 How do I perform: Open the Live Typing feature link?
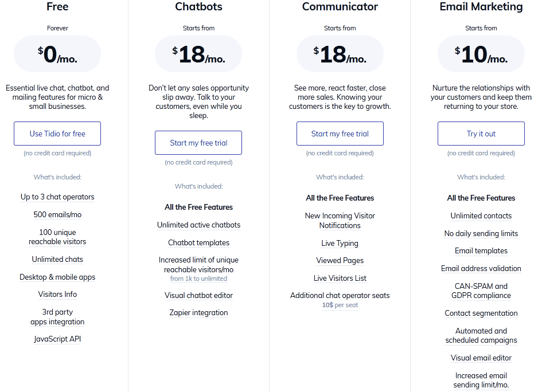pyautogui.click(x=340, y=243)
